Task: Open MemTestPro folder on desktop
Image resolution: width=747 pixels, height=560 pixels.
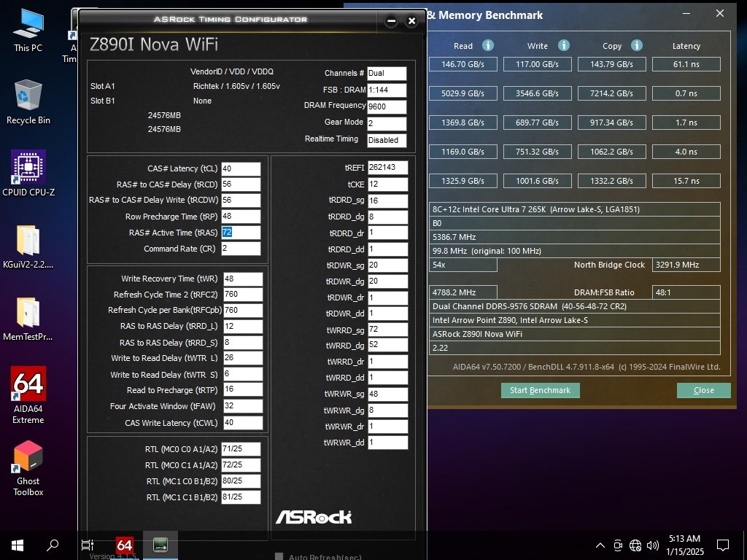Action: [28, 319]
